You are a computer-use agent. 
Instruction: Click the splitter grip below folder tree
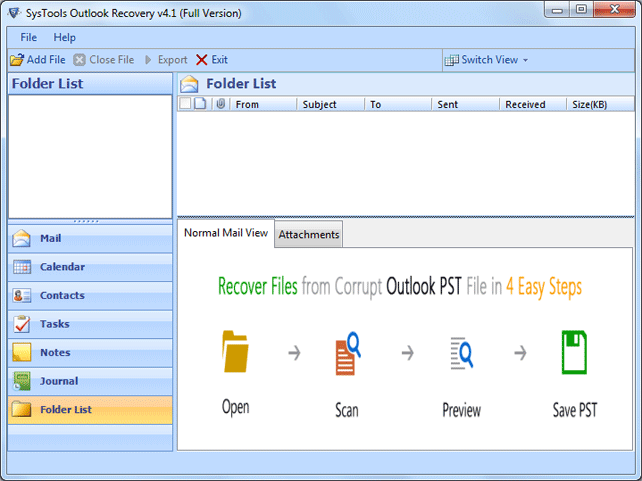(89, 221)
